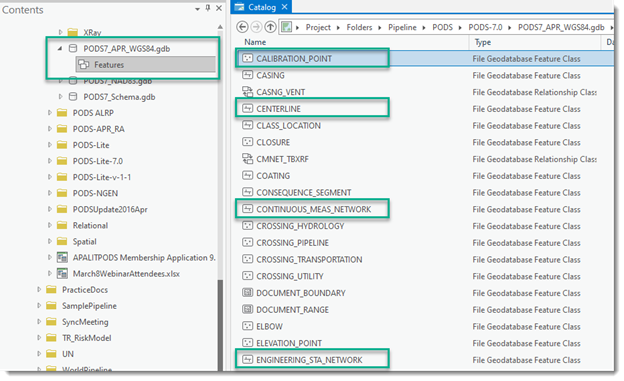This screenshot has width=624, height=381.
Task: Select the PODS-Lite-7.0 folder
Action: (x=98, y=161)
